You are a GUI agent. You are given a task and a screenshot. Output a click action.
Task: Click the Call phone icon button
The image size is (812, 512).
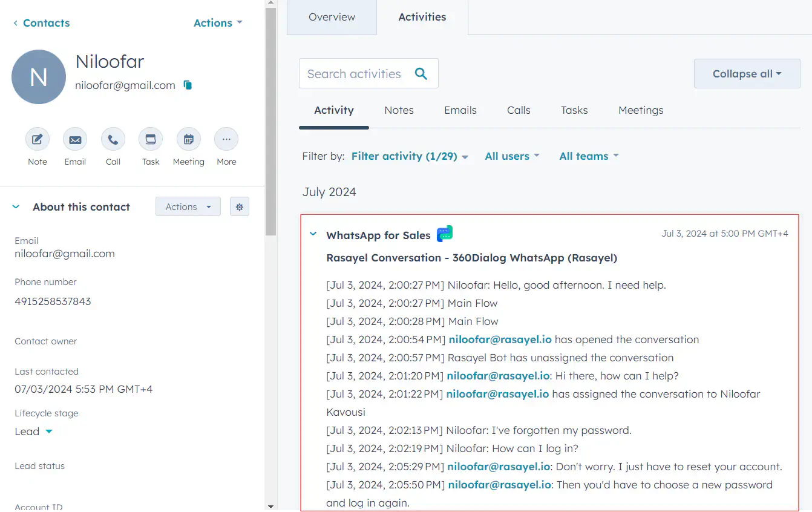click(113, 139)
